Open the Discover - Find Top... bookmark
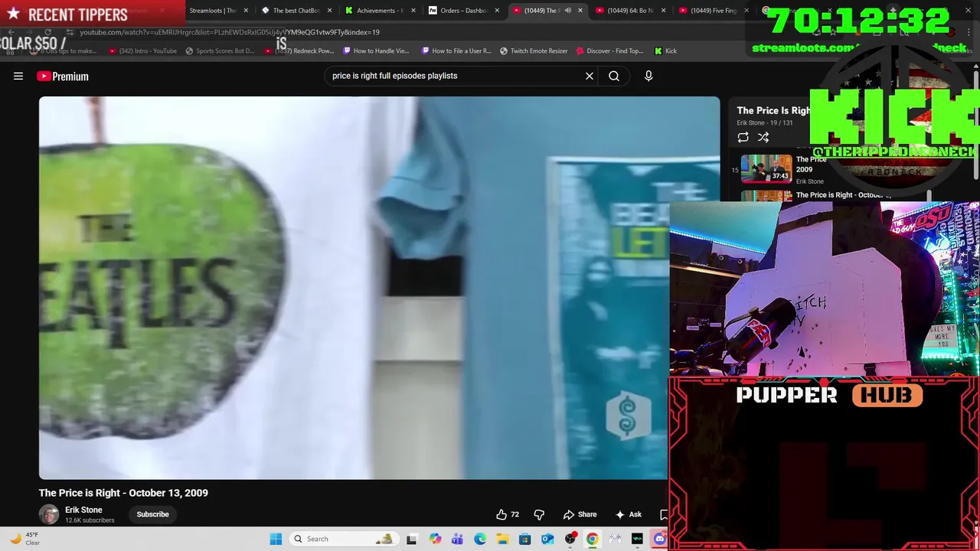980x551 pixels. pyautogui.click(x=609, y=51)
